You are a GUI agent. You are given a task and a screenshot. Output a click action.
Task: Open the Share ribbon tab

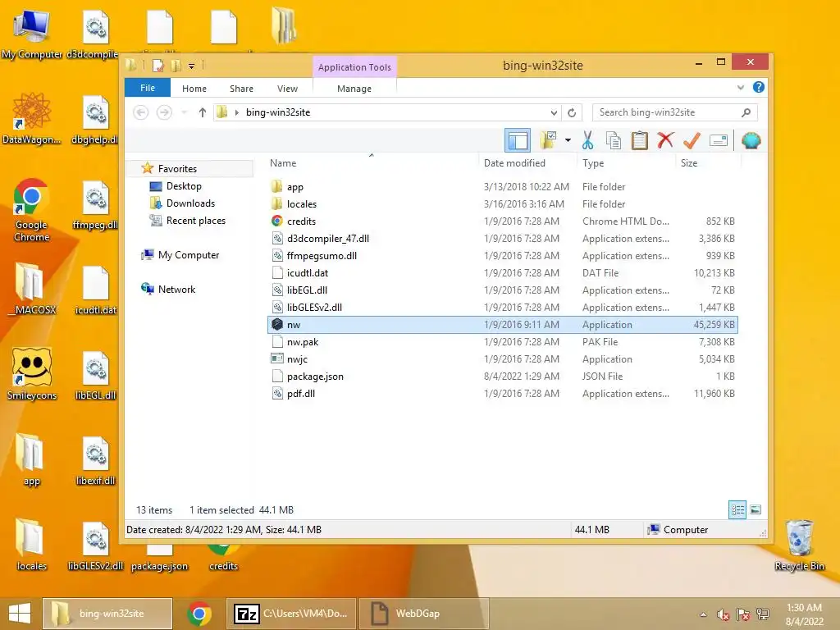click(x=241, y=89)
